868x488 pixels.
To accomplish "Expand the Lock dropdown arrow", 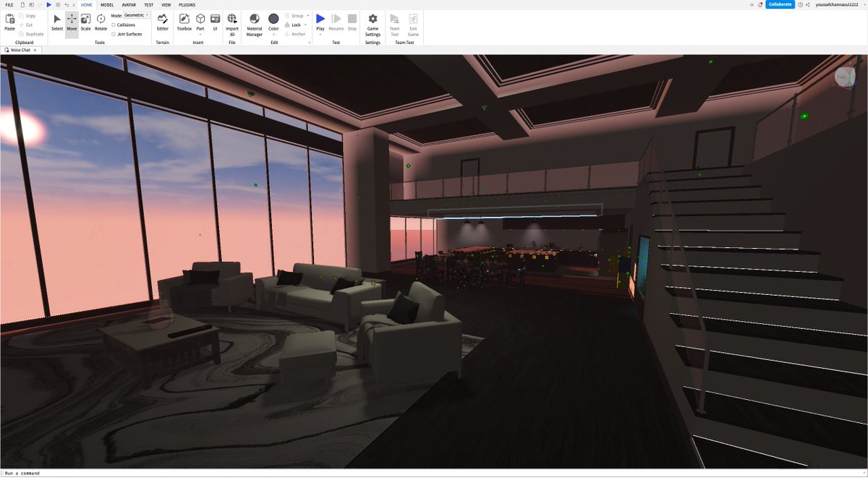I will (305, 25).
